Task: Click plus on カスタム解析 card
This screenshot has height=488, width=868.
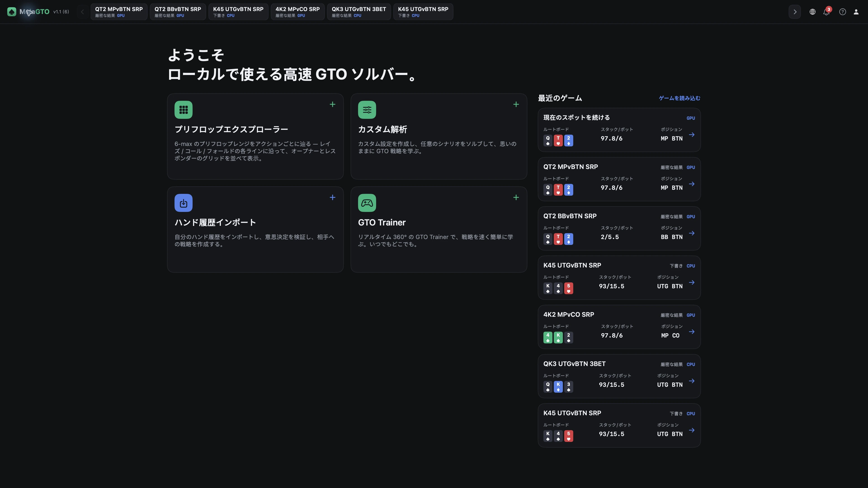Action: [516, 104]
